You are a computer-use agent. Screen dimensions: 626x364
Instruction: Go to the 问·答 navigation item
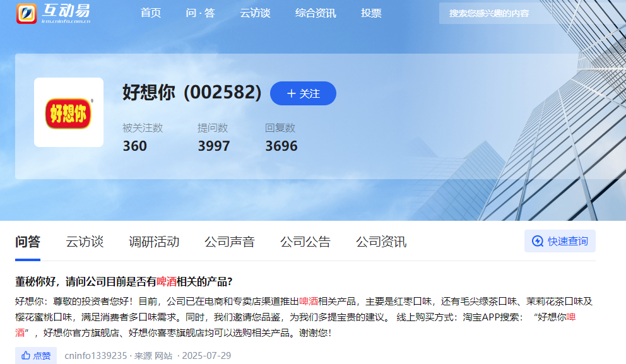201,13
